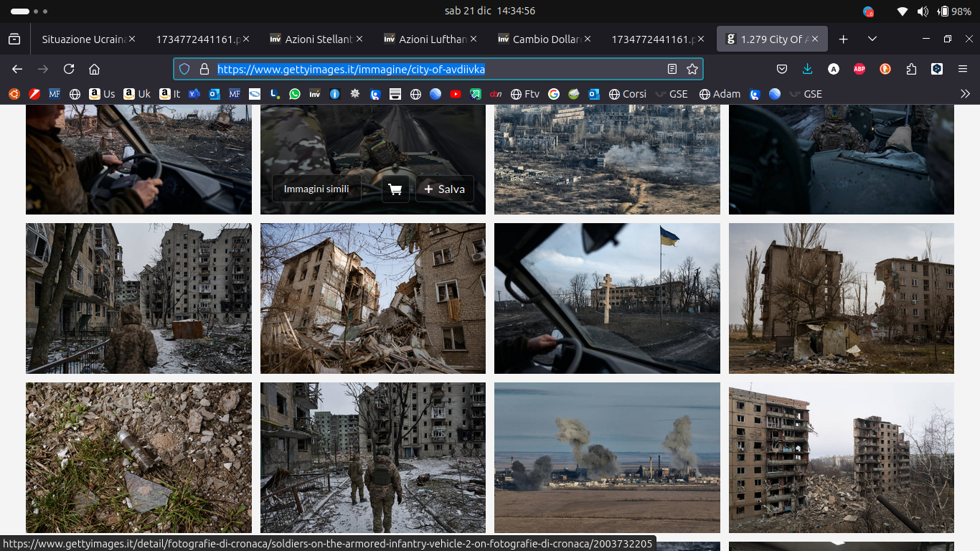Open the padlock site information
The image size is (980, 551).
click(204, 69)
